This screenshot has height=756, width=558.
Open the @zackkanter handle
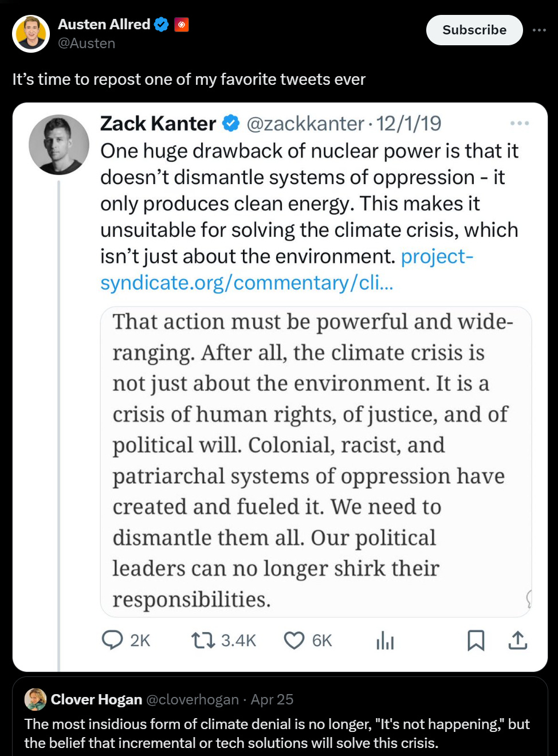click(305, 123)
